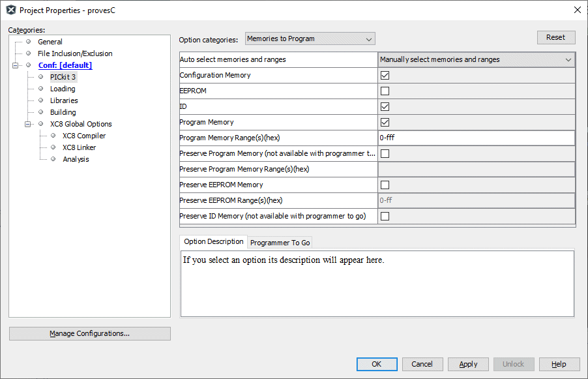The image size is (588, 379).
Task: Switch to Programmer To Go tab
Action: click(280, 243)
